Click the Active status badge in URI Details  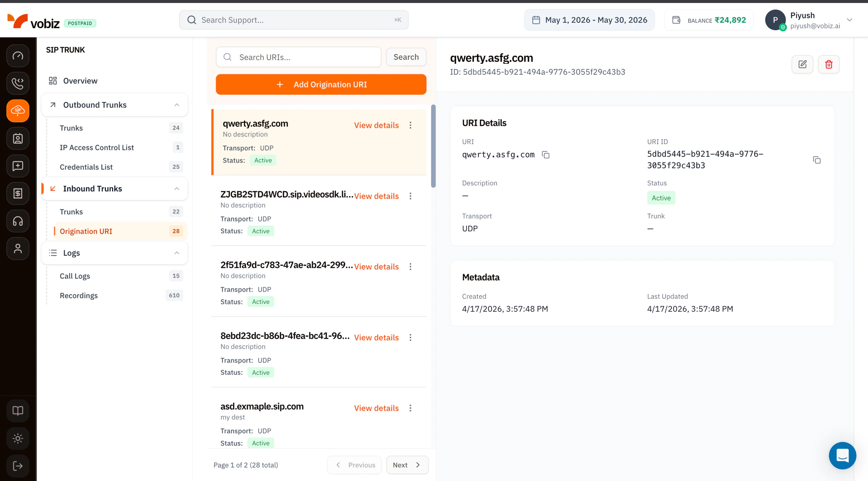661,198
